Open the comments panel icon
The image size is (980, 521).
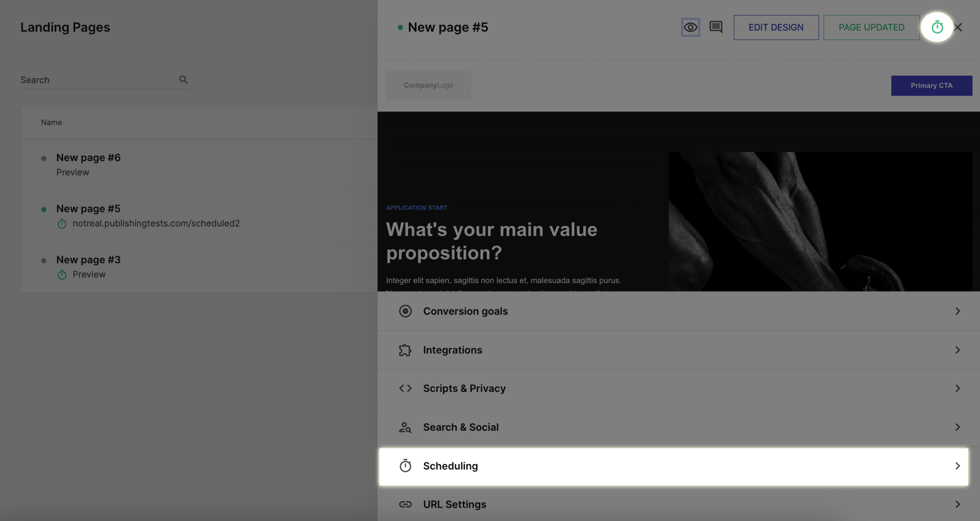tap(716, 27)
